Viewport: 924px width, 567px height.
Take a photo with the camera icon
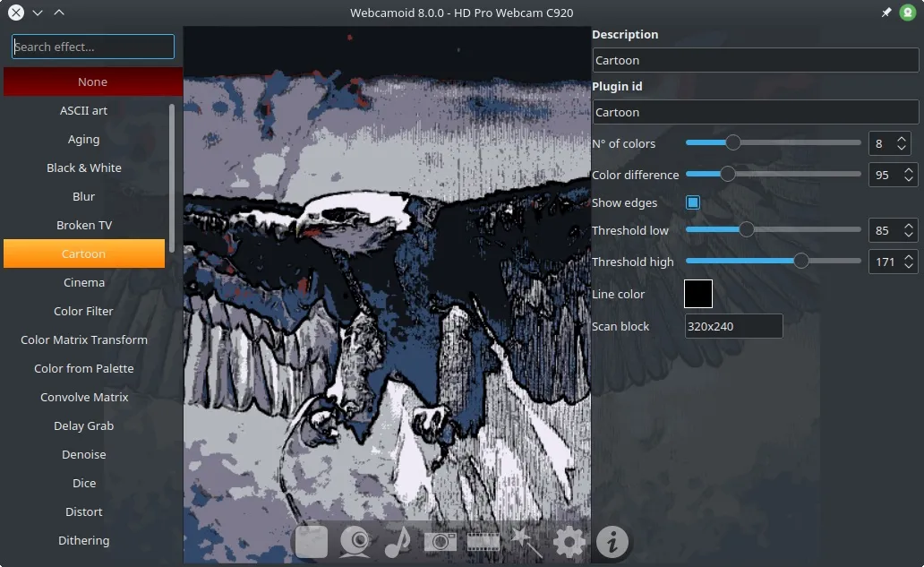(440, 542)
